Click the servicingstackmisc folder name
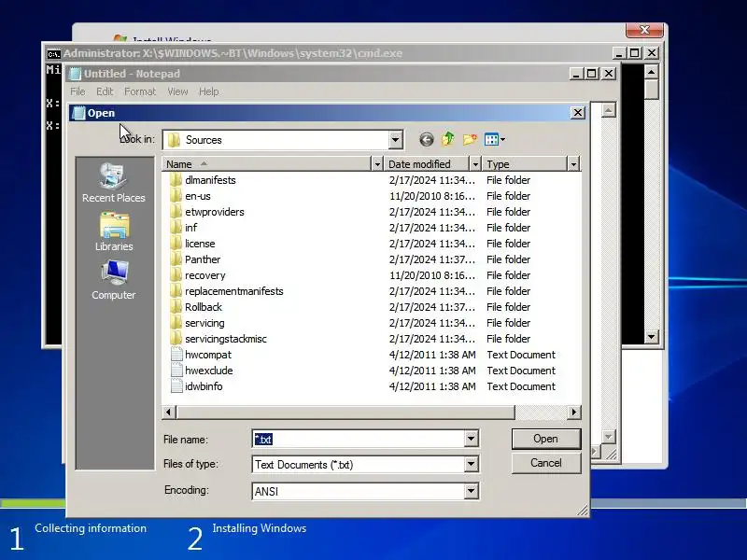The width and height of the screenshot is (747, 560). click(x=226, y=339)
